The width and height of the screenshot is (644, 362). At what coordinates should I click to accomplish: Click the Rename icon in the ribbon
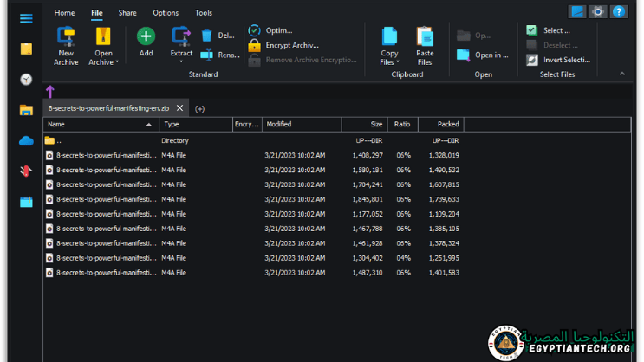(207, 55)
